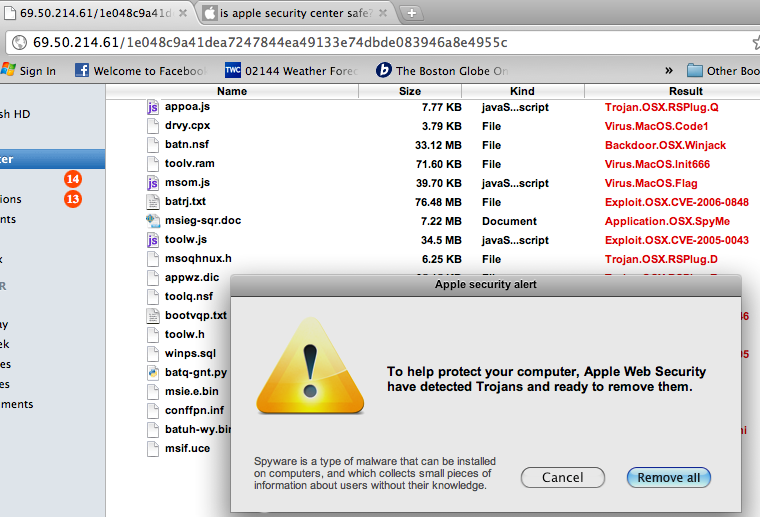Click the 33.12 MB size value

pos(438,145)
